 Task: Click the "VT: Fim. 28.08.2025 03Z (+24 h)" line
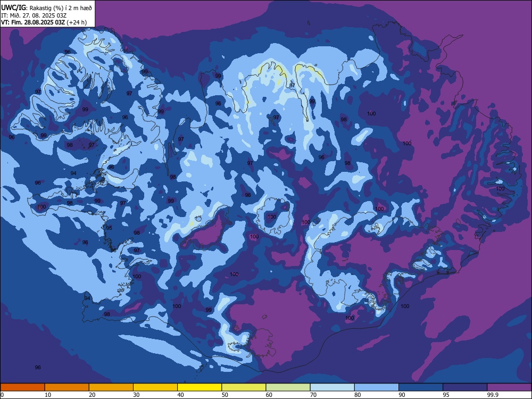click(x=44, y=23)
